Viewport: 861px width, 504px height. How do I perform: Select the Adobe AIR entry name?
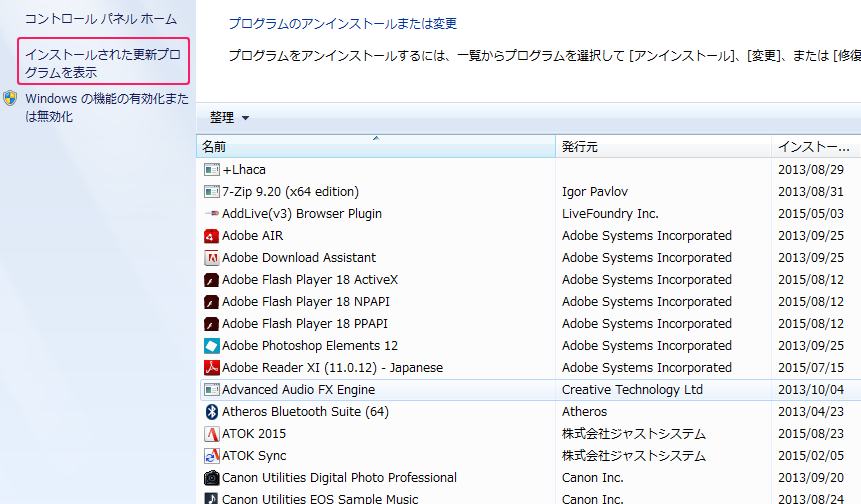(253, 236)
